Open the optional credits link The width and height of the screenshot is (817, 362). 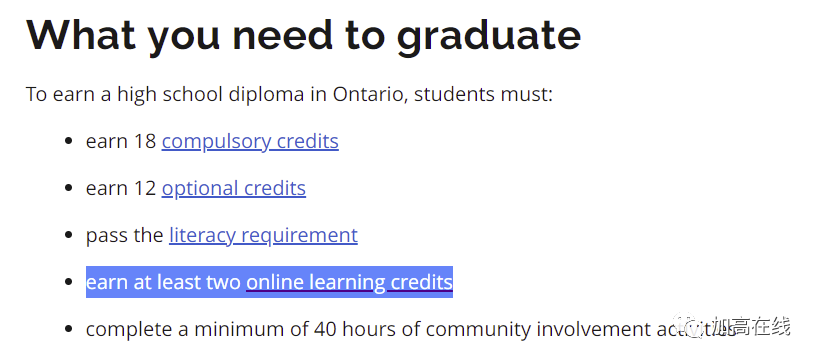coord(233,188)
